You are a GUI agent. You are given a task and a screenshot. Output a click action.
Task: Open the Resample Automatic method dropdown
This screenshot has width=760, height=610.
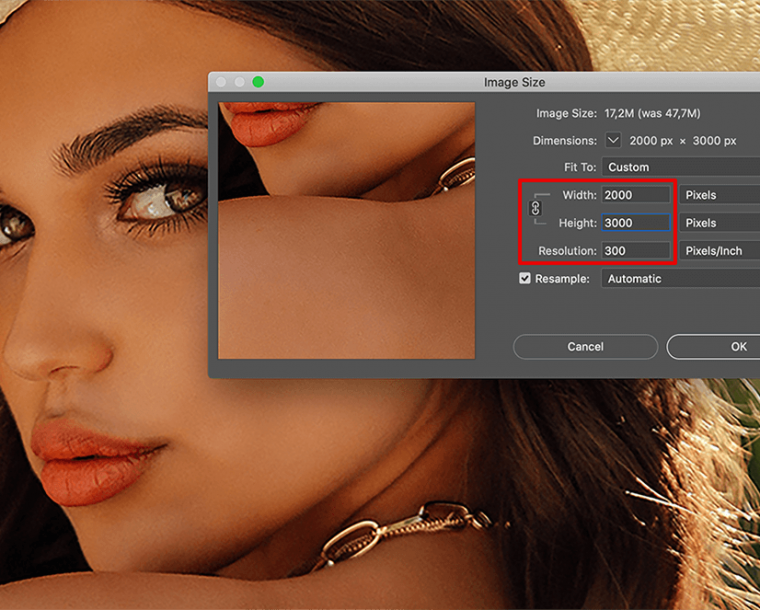(681, 279)
